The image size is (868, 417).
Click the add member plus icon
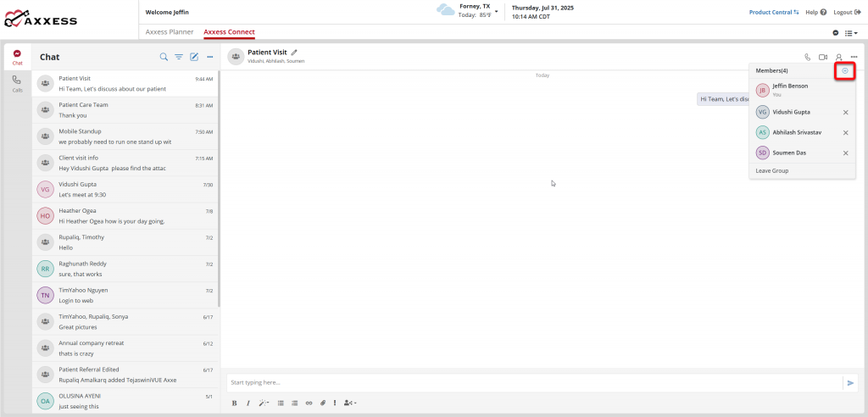coord(844,70)
